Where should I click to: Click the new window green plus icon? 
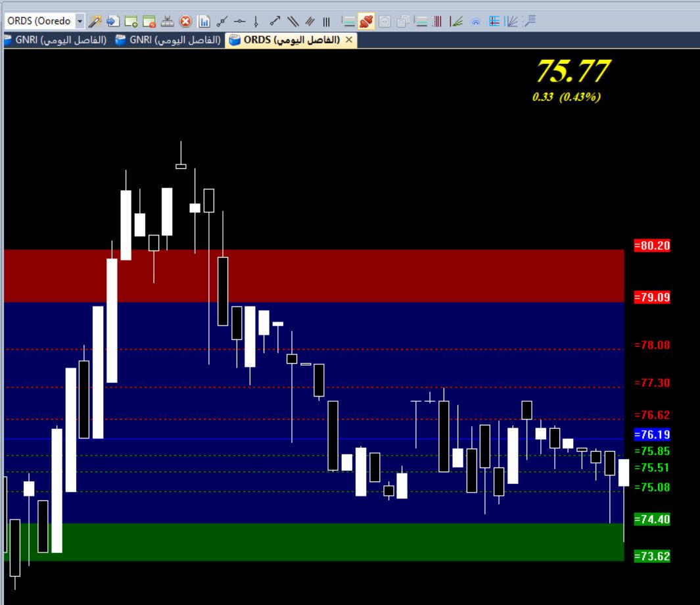131,21
